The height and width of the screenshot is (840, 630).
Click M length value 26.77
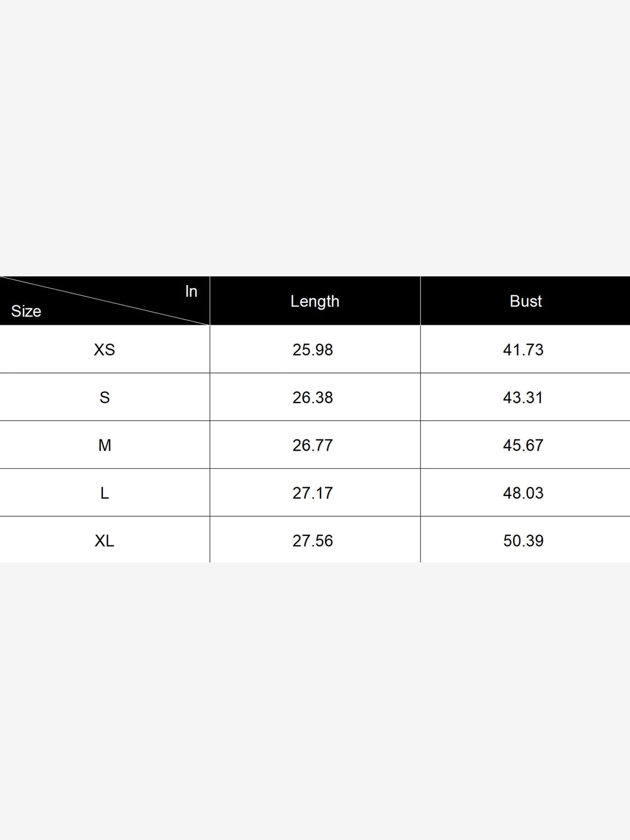[313, 445]
